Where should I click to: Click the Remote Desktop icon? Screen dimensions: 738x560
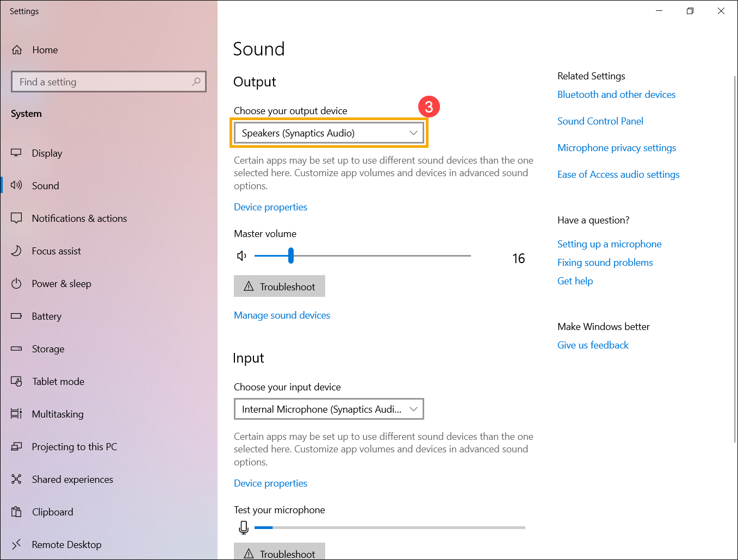pyautogui.click(x=16, y=544)
